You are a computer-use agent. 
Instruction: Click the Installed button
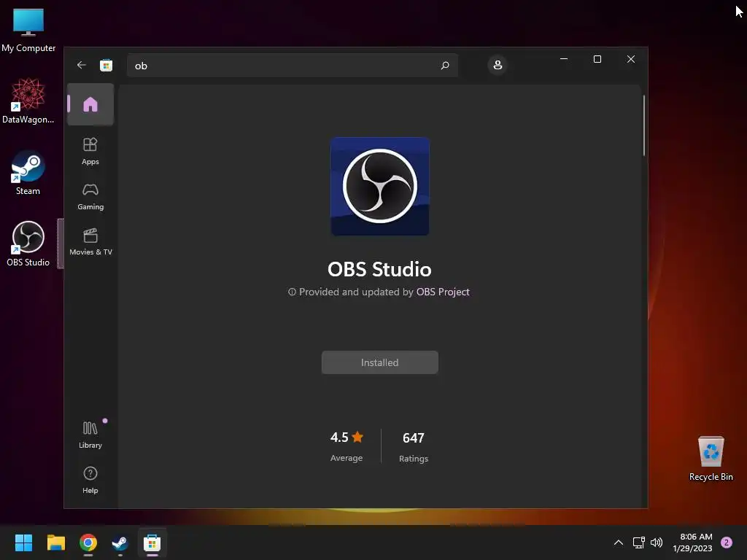[x=379, y=362]
